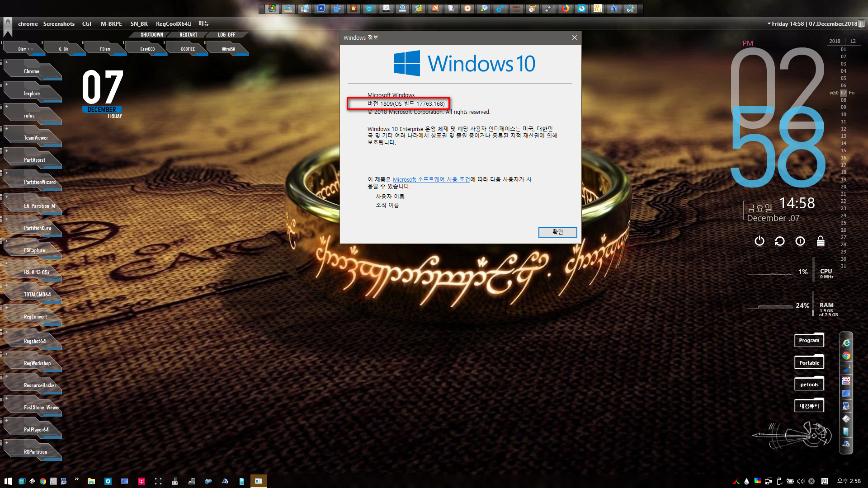The image size is (868, 488).
Task: Click the 확인 button in Windows 정보 dialog
Action: pos(557,232)
